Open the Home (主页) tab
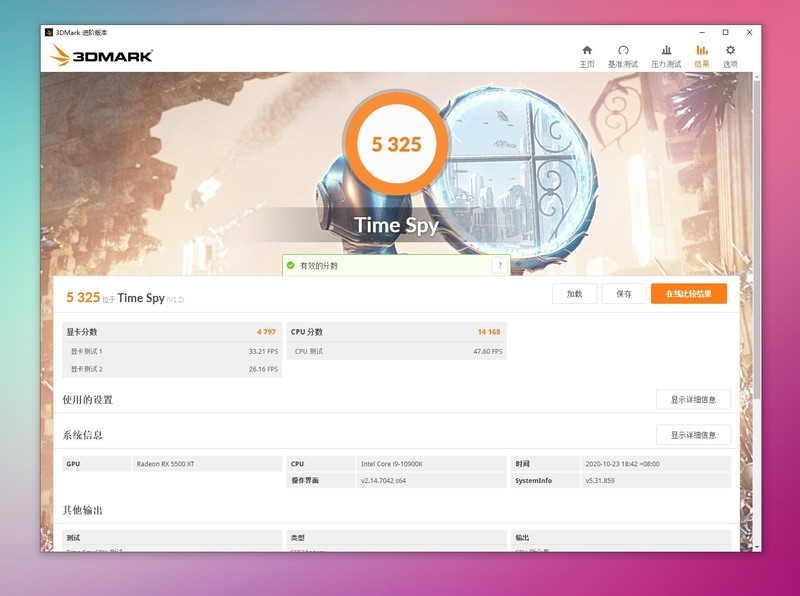 click(587, 56)
